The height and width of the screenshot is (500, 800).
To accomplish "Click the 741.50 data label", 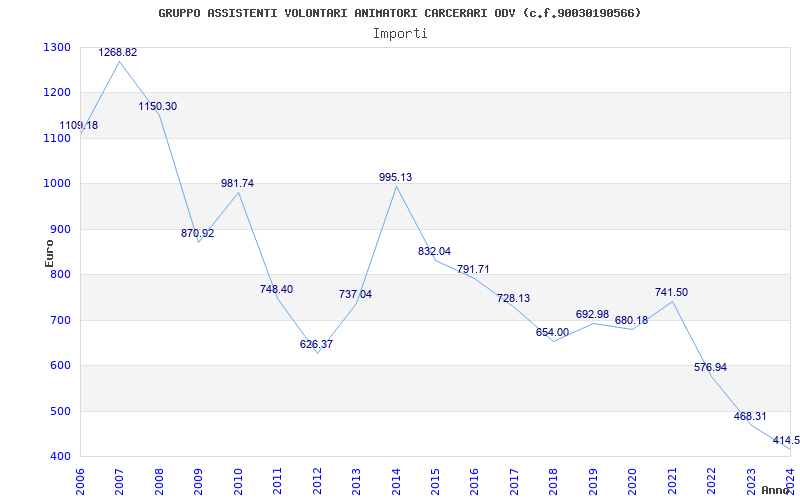I will (671, 293).
